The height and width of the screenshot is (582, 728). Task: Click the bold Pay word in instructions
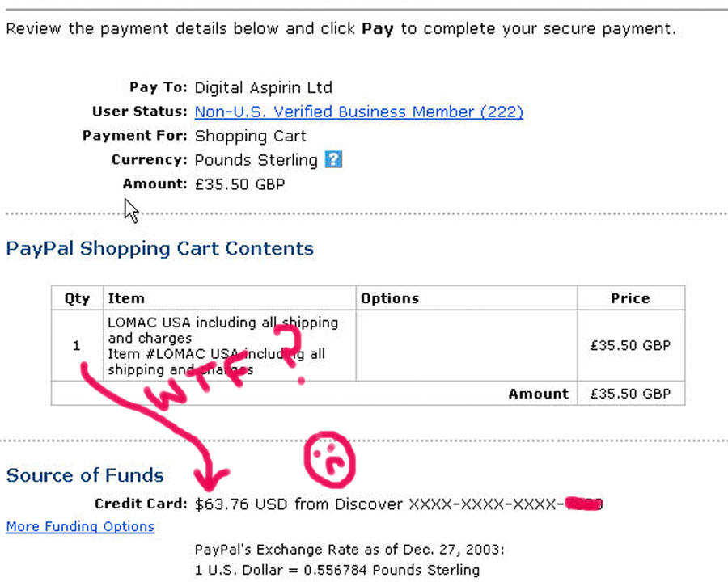378,29
